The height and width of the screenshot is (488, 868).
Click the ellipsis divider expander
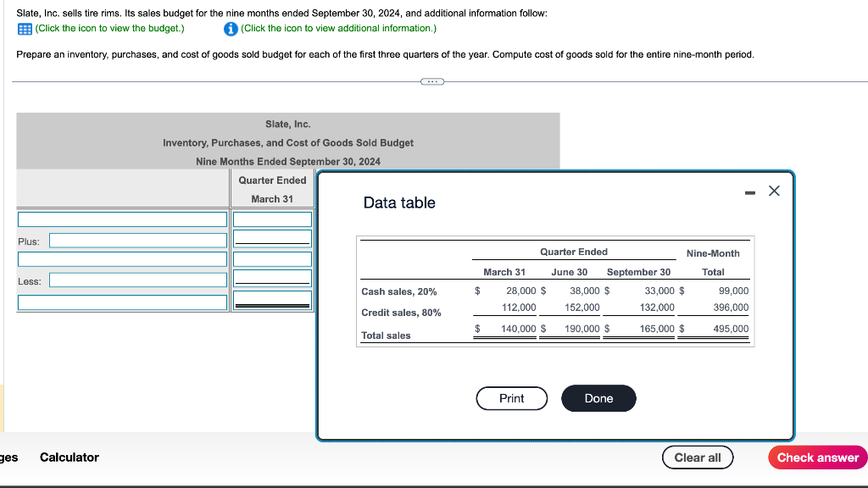432,82
